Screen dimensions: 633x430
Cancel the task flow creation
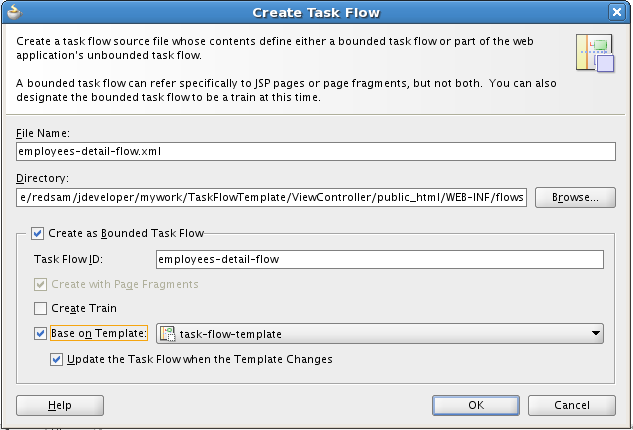point(572,405)
